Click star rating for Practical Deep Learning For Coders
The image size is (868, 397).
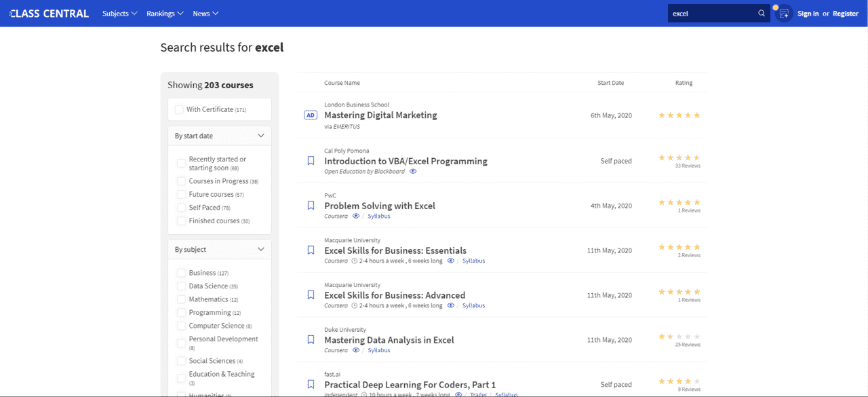pyautogui.click(x=679, y=381)
